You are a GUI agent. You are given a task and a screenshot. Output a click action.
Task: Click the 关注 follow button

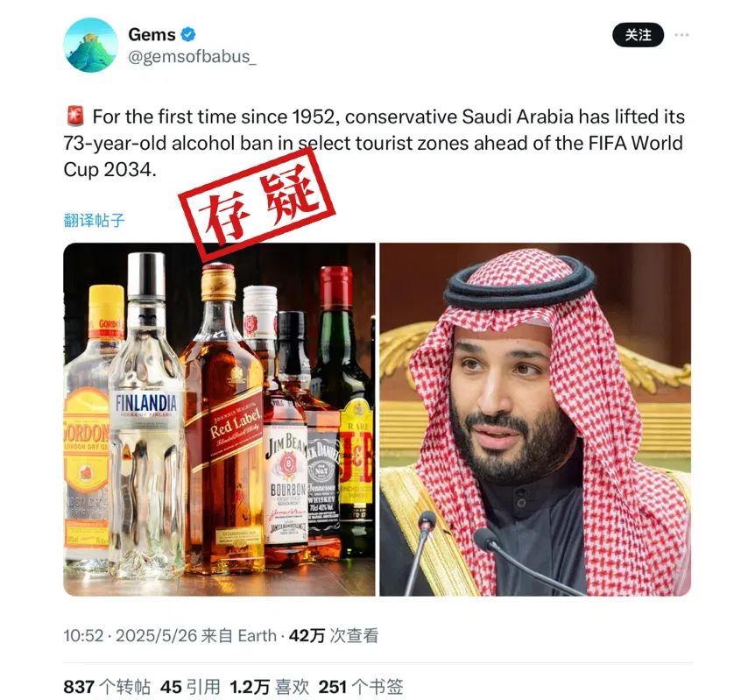coord(638,35)
